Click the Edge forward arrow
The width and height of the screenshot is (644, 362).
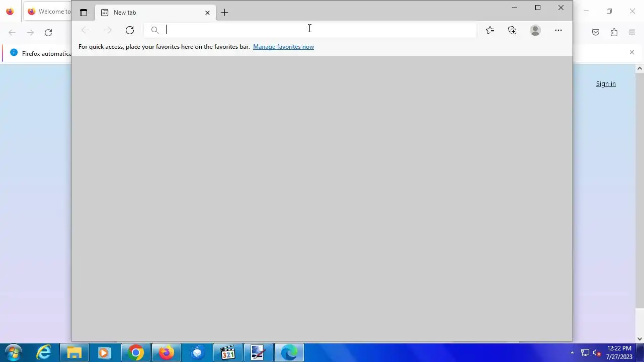point(108,30)
